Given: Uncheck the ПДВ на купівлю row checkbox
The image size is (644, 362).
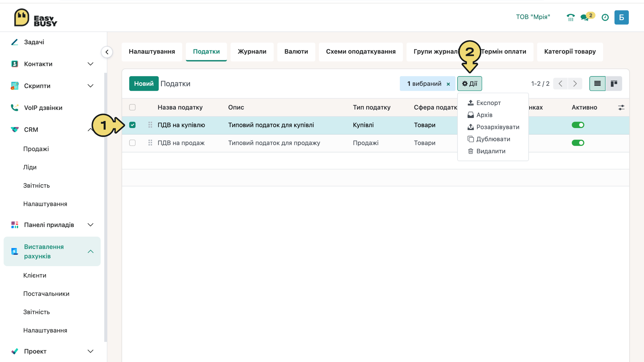Looking at the screenshot, I should tap(132, 125).
